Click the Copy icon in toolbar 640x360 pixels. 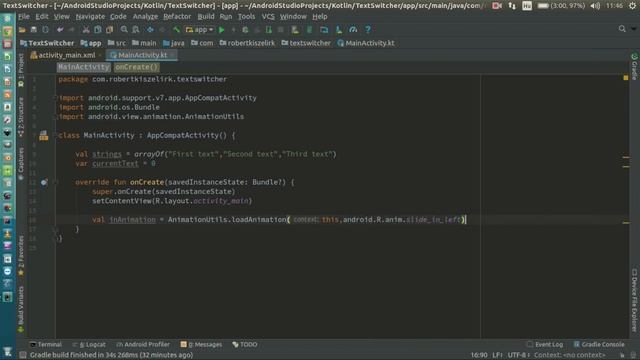click(x=98, y=30)
